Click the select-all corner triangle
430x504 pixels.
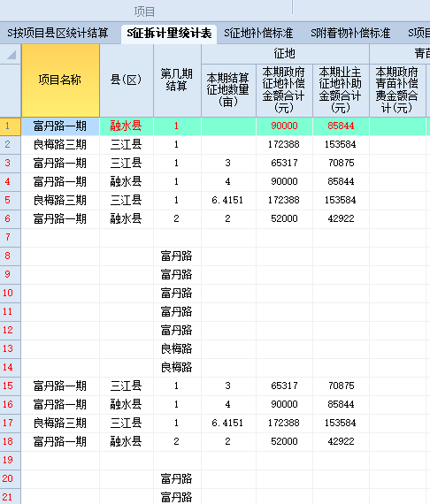[11, 54]
